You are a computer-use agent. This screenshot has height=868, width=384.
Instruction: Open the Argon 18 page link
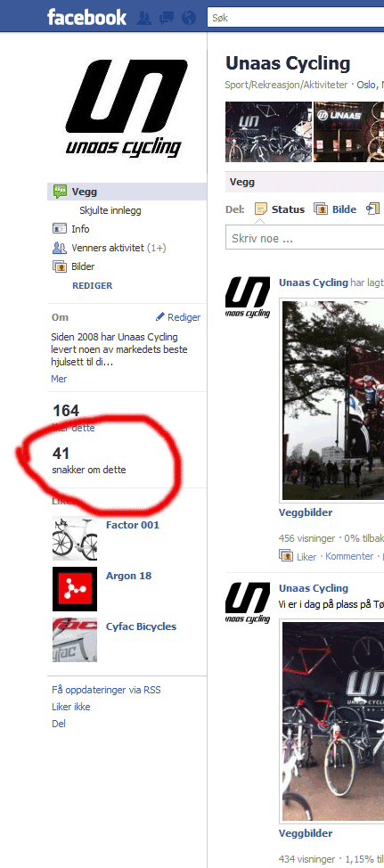(128, 576)
